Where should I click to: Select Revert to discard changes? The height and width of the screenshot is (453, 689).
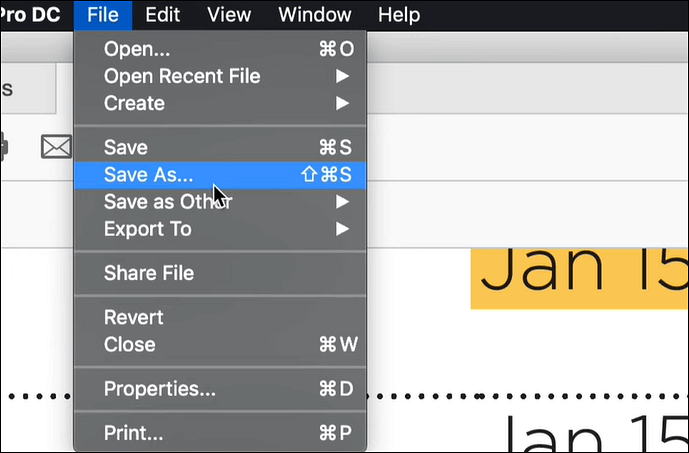point(133,317)
